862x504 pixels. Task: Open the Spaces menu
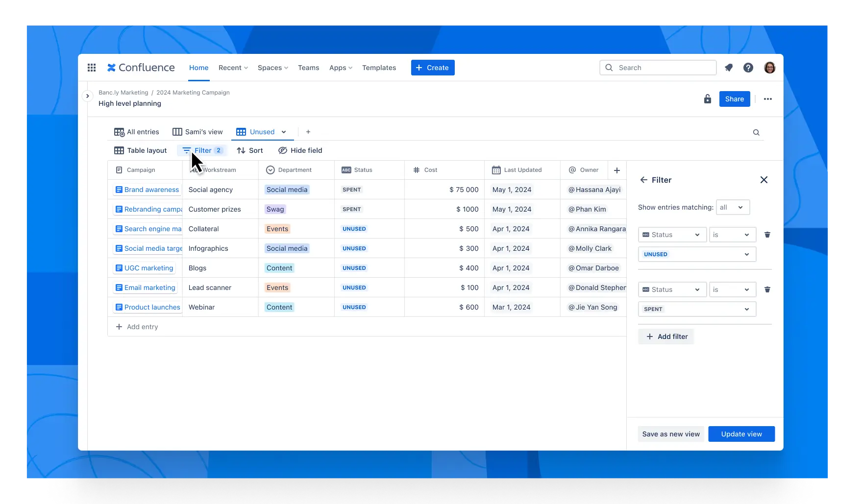coord(272,68)
